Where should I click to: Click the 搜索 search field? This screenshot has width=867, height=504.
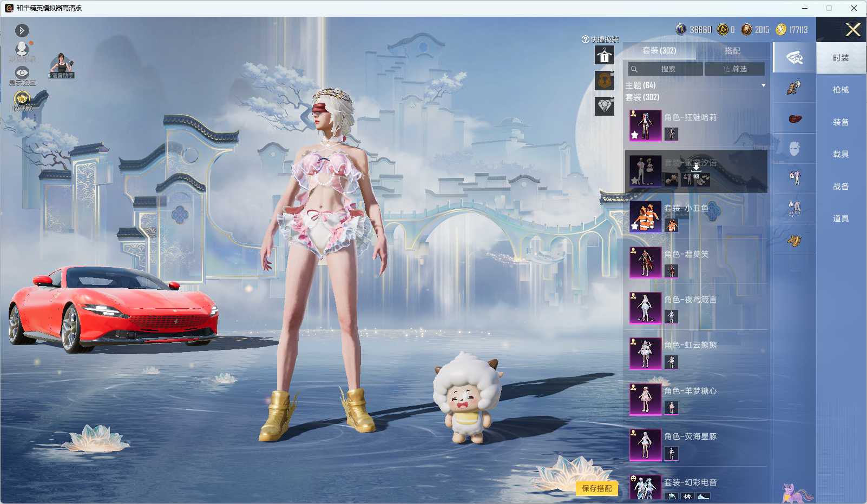click(665, 69)
